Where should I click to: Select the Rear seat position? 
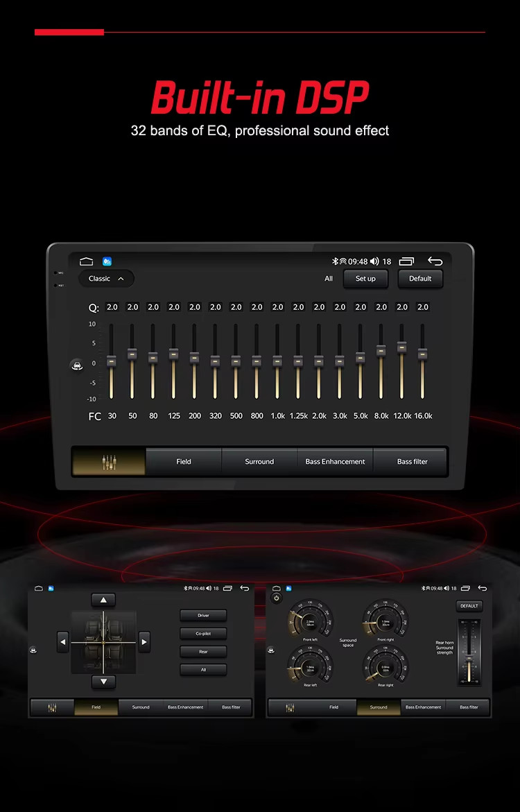tap(203, 651)
